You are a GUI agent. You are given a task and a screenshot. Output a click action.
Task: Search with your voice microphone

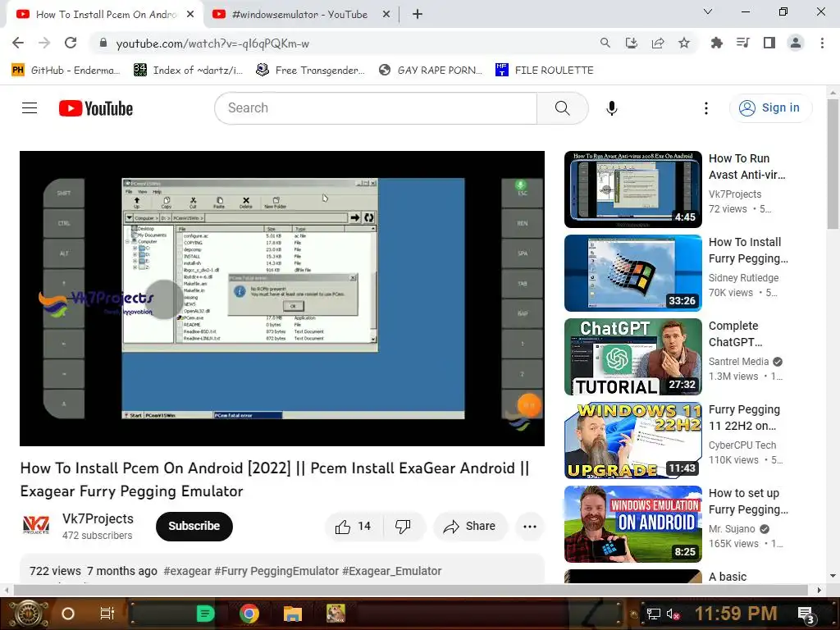click(x=611, y=108)
